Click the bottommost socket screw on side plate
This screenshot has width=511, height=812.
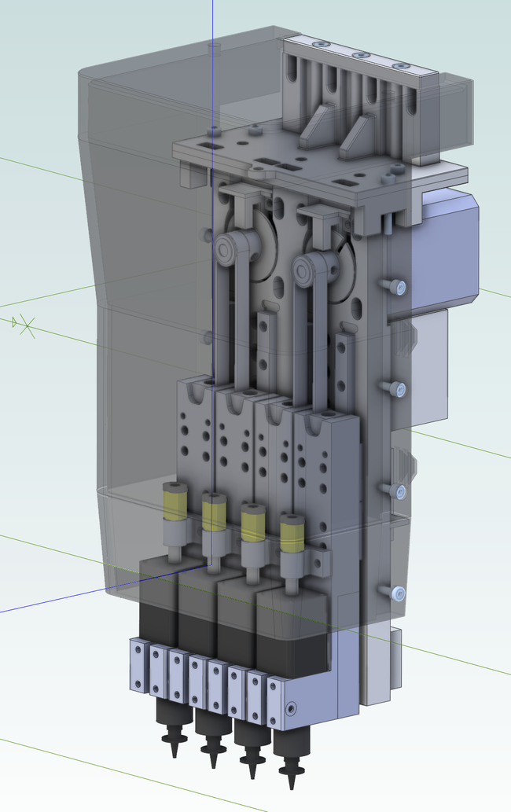[x=398, y=593]
